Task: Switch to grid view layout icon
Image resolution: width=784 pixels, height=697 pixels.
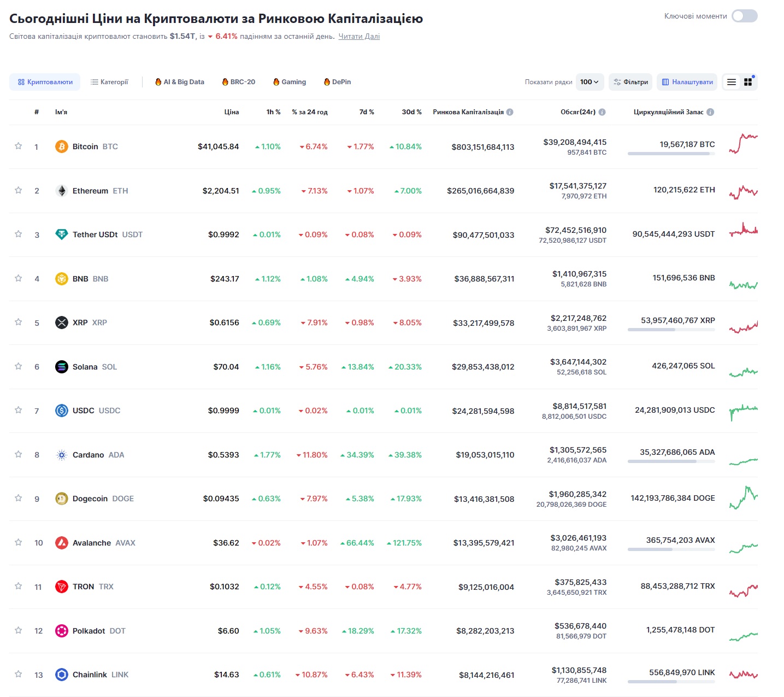Action: pos(748,82)
